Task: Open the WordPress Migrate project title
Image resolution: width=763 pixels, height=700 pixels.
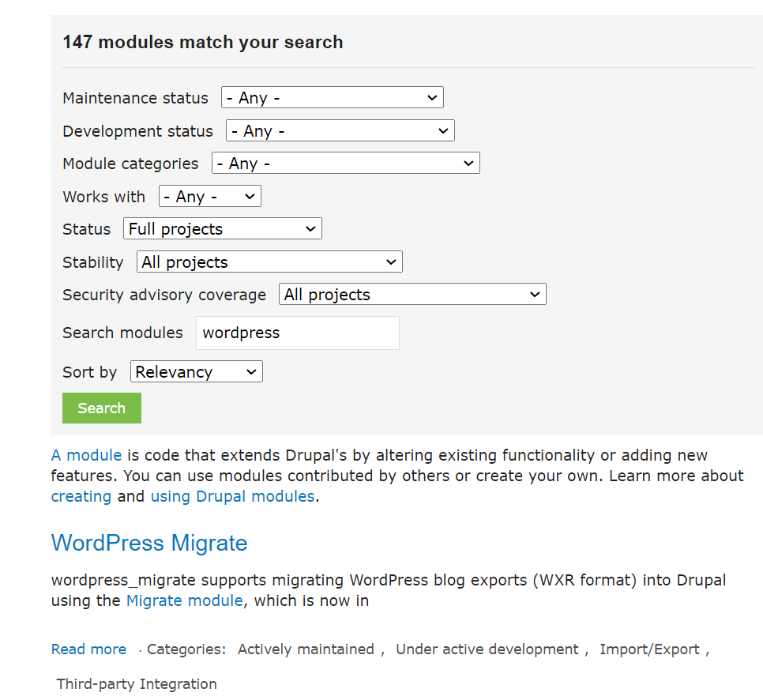Action: 149,543
